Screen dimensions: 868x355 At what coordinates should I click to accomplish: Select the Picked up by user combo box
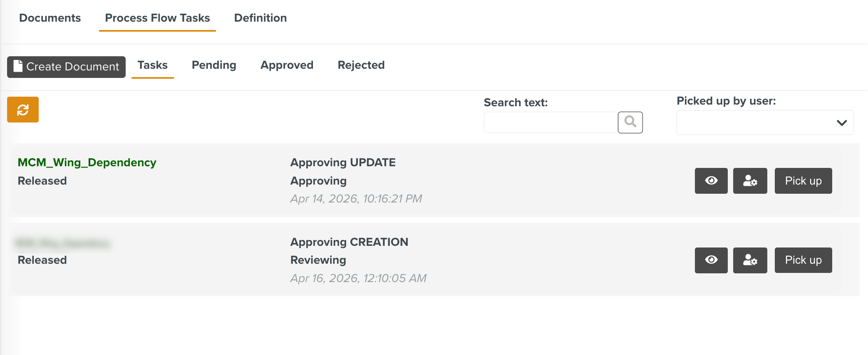(x=764, y=122)
